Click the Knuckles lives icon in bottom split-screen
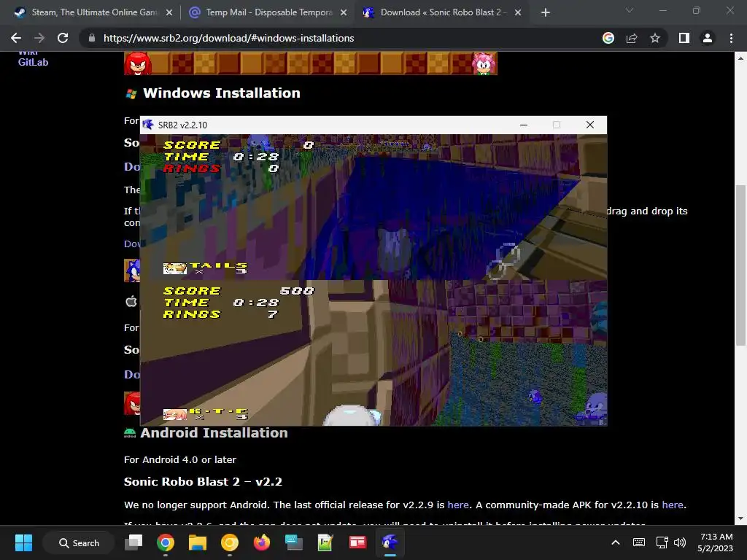 175,415
